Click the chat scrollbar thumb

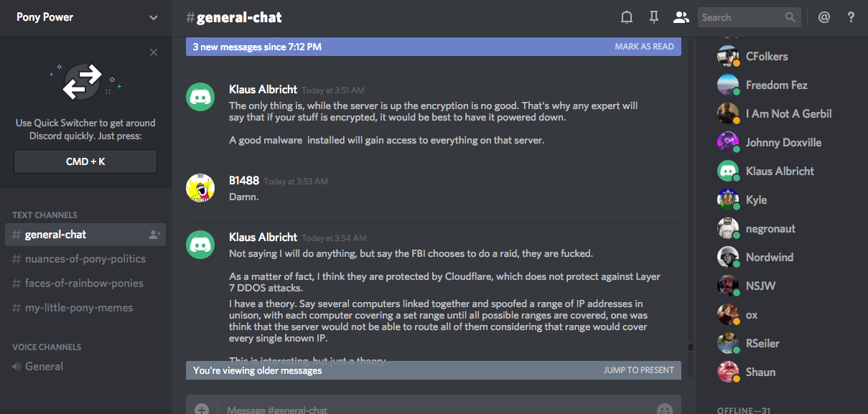691,347
